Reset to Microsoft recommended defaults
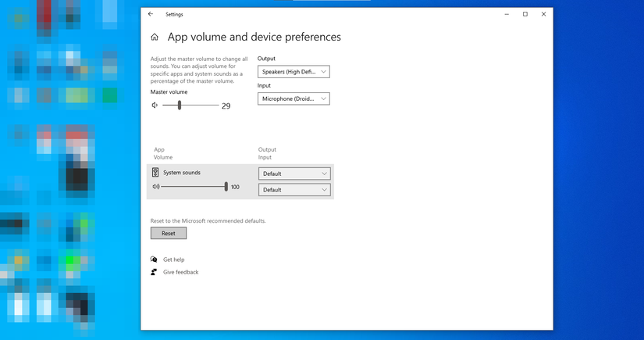644x340 pixels. tap(169, 233)
